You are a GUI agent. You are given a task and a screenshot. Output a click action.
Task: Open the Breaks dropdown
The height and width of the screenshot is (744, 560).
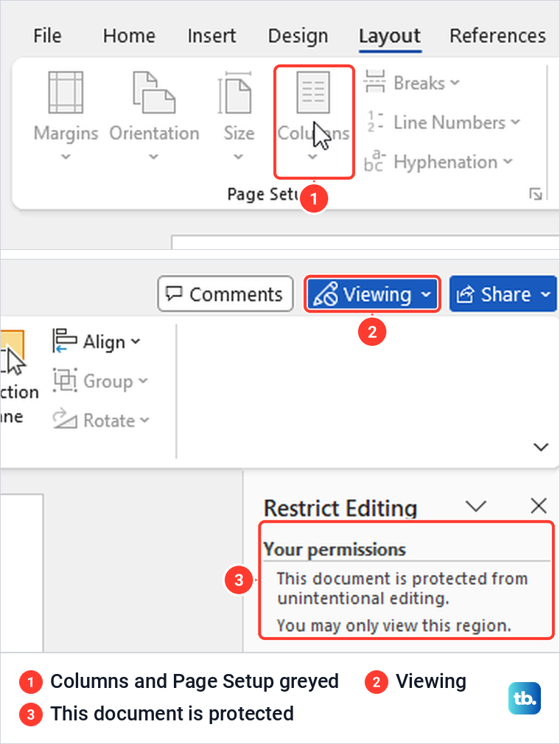412,83
